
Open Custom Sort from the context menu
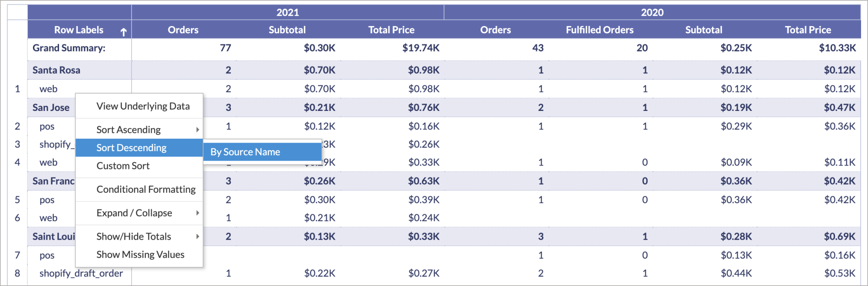coord(123,166)
